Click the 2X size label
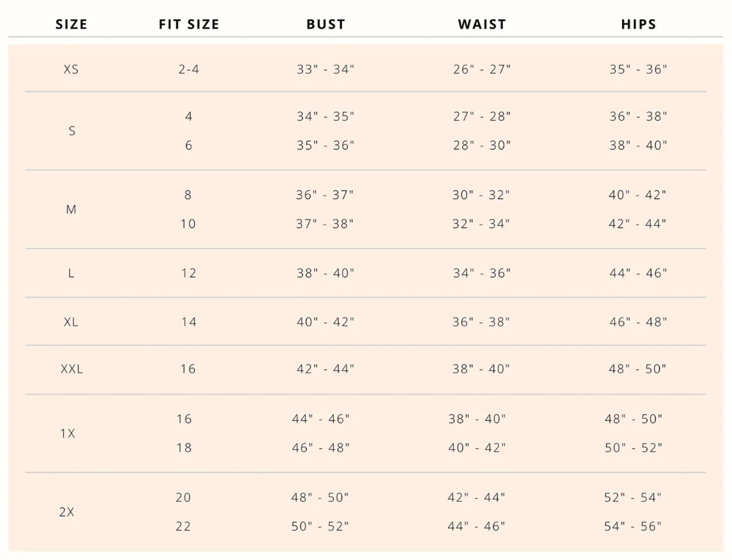Viewport: 732px width, 560px height. pyautogui.click(x=67, y=512)
